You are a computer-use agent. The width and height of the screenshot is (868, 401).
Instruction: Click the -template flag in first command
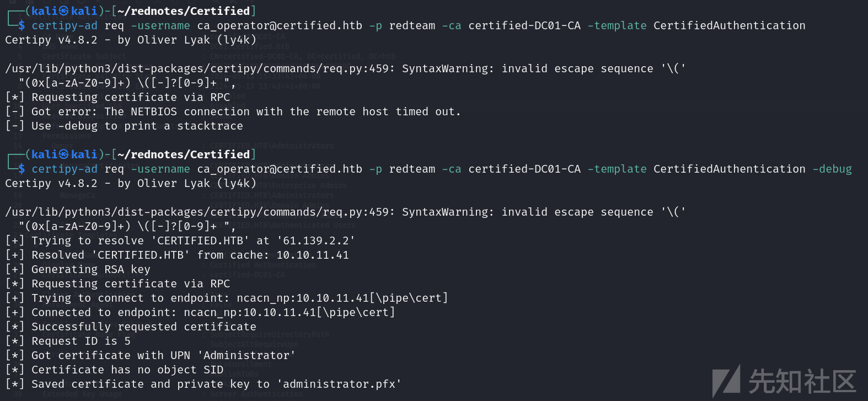(617, 25)
